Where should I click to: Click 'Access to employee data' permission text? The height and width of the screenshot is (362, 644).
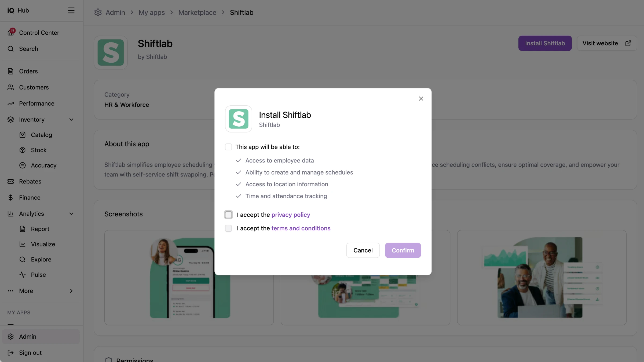(x=280, y=161)
